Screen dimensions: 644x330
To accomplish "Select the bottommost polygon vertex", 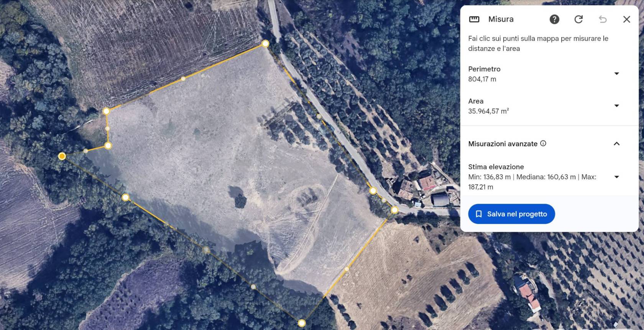I will tap(302, 323).
